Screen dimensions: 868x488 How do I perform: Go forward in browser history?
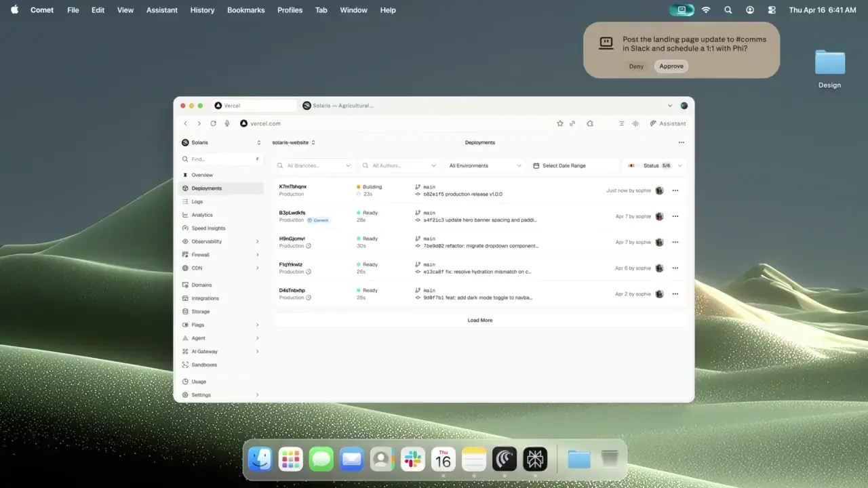tap(199, 123)
